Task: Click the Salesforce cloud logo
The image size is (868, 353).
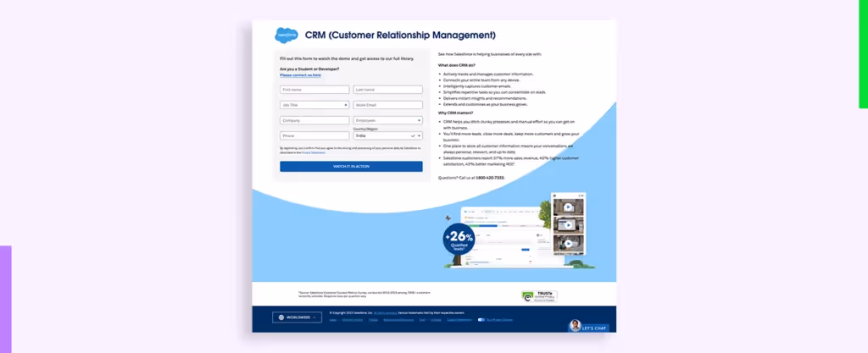Action: pyautogui.click(x=287, y=36)
